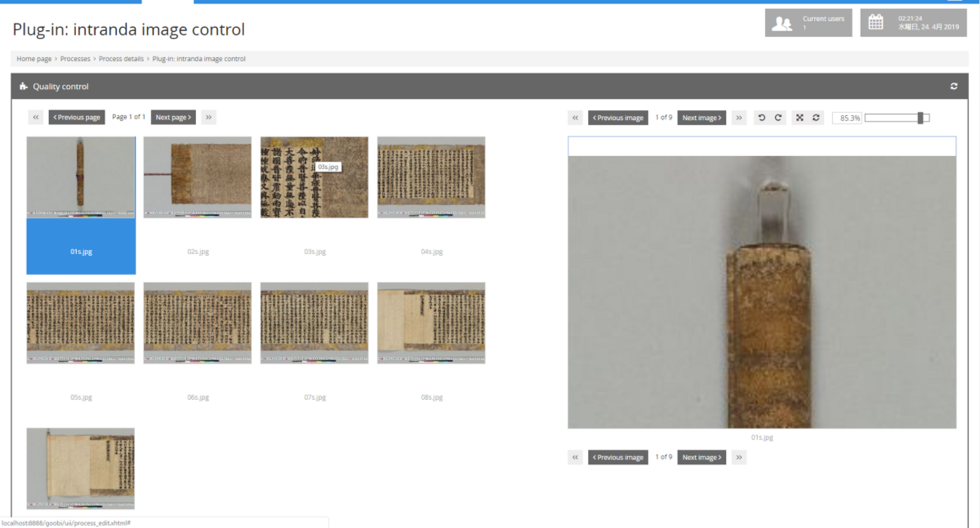Jump to last thumbnail page
This screenshot has height=528, width=980.
pyautogui.click(x=209, y=118)
